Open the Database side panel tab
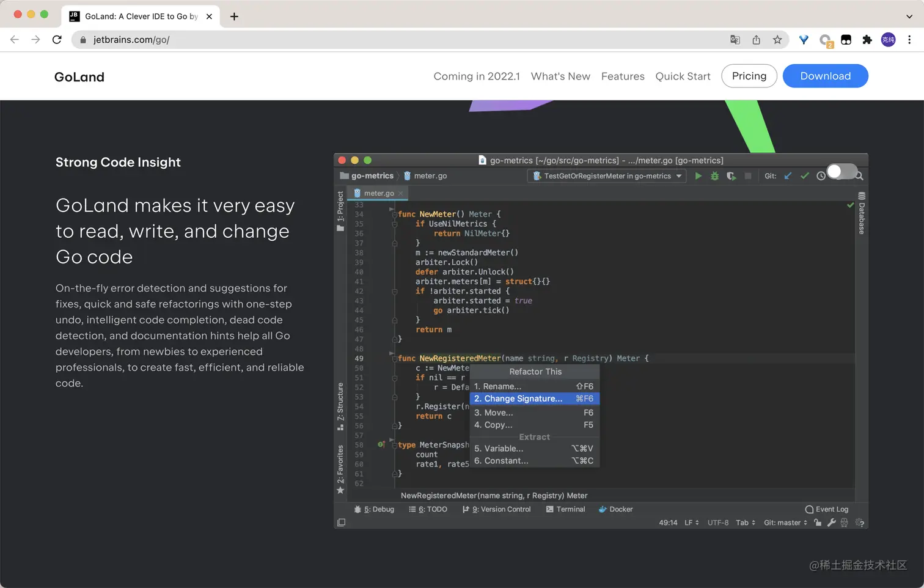The height and width of the screenshot is (588, 924). click(x=862, y=213)
